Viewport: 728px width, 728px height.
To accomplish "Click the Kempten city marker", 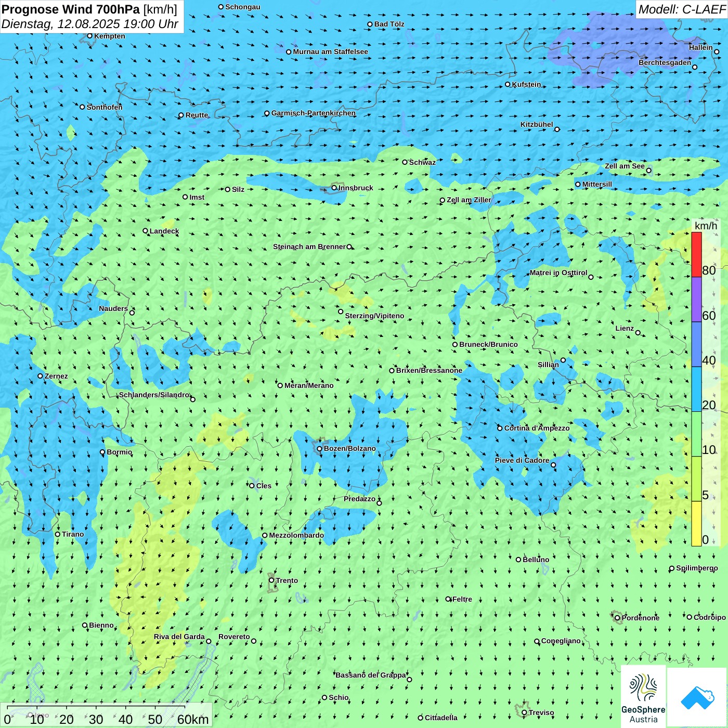I will point(90,36).
